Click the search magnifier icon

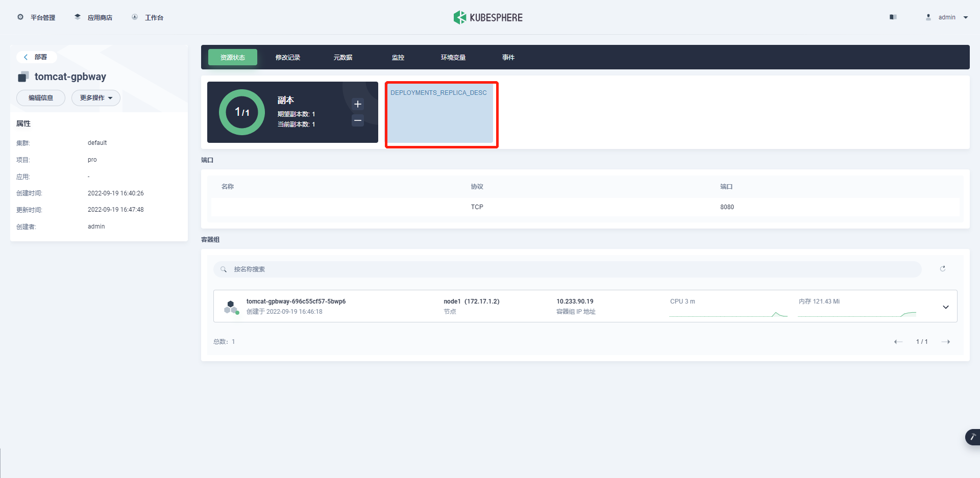point(224,269)
